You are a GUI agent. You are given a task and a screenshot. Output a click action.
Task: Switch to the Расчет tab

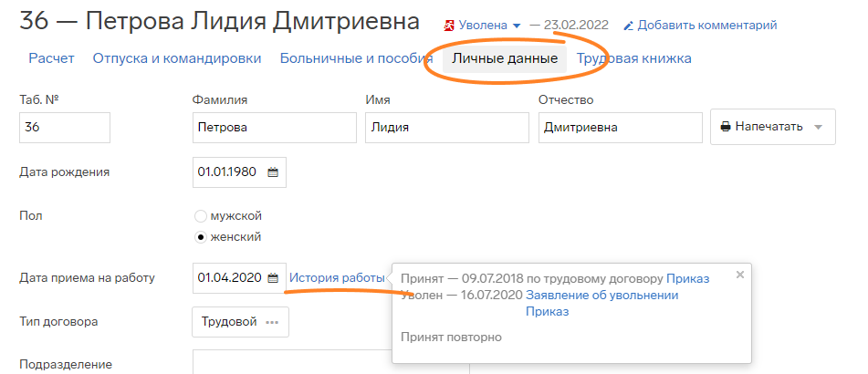pyautogui.click(x=51, y=58)
